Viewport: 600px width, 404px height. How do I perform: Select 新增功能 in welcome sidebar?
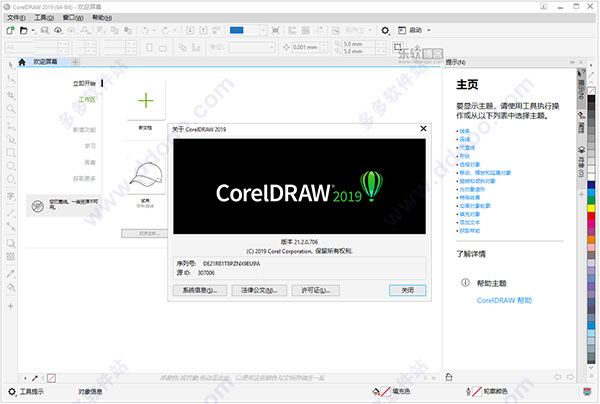[84, 130]
